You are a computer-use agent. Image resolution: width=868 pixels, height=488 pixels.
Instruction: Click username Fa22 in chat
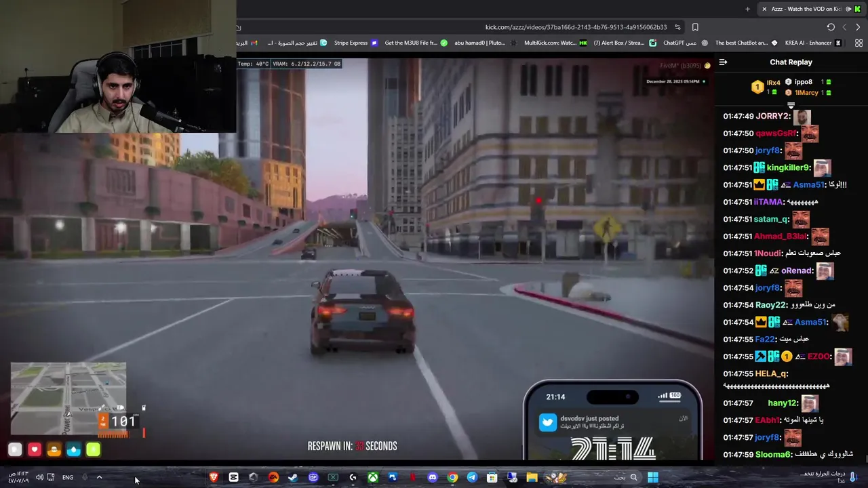(x=764, y=339)
